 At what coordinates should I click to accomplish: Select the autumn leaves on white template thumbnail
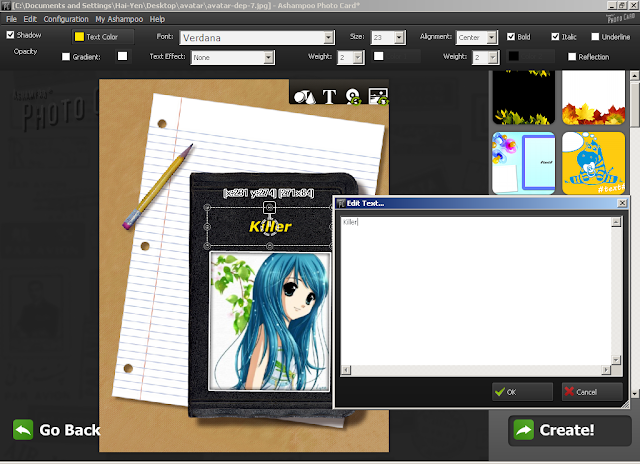593,98
